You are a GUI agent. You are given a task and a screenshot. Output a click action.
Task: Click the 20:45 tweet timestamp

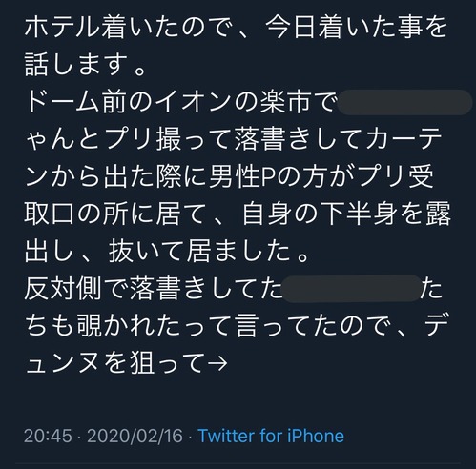48,436
